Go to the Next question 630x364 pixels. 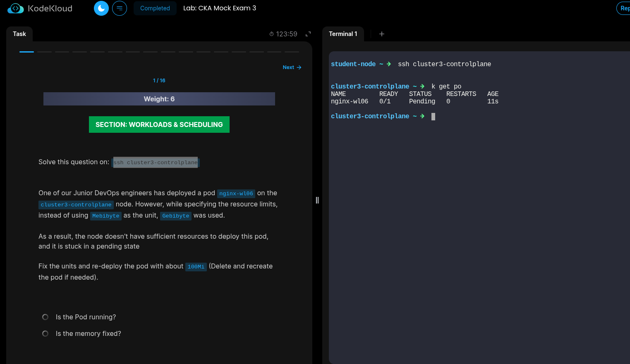point(288,67)
